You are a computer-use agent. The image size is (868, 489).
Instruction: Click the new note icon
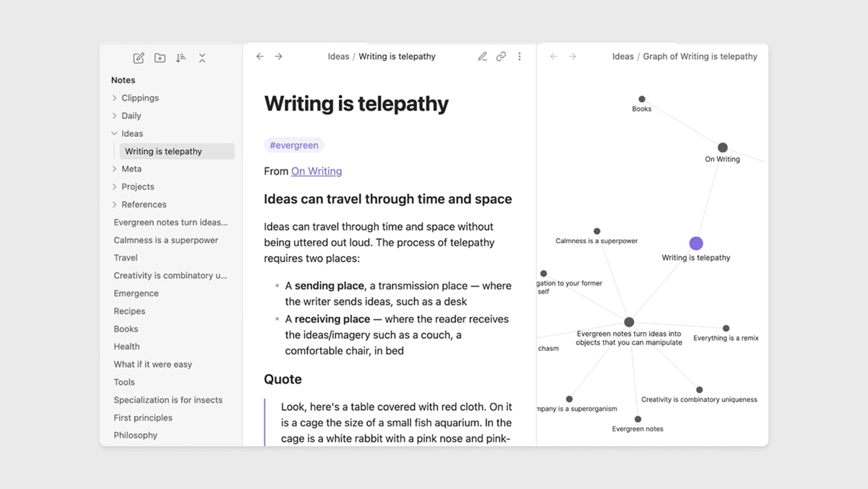click(x=139, y=58)
